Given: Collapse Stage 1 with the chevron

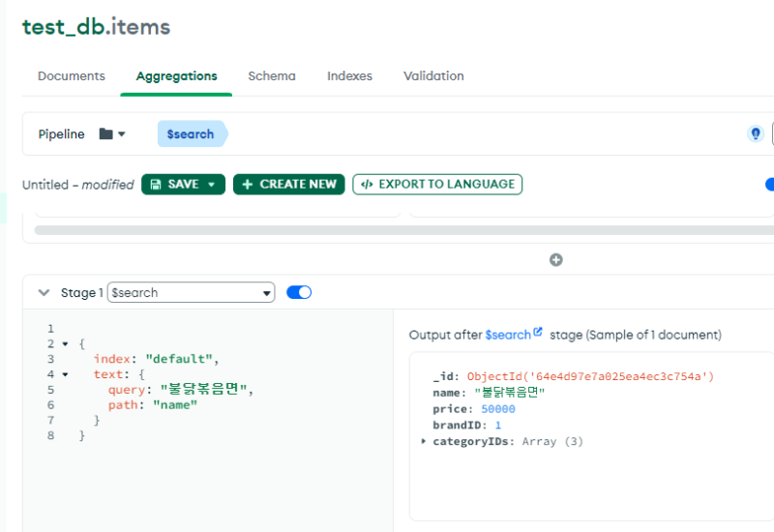Looking at the screenshot, I should [x=43, y=292].
